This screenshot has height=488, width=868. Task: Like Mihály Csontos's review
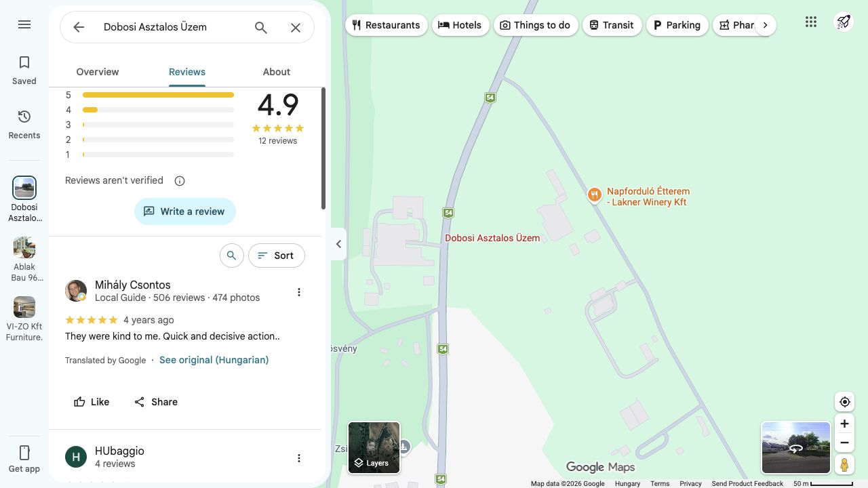pyautogui.click(x=92, y=402)
